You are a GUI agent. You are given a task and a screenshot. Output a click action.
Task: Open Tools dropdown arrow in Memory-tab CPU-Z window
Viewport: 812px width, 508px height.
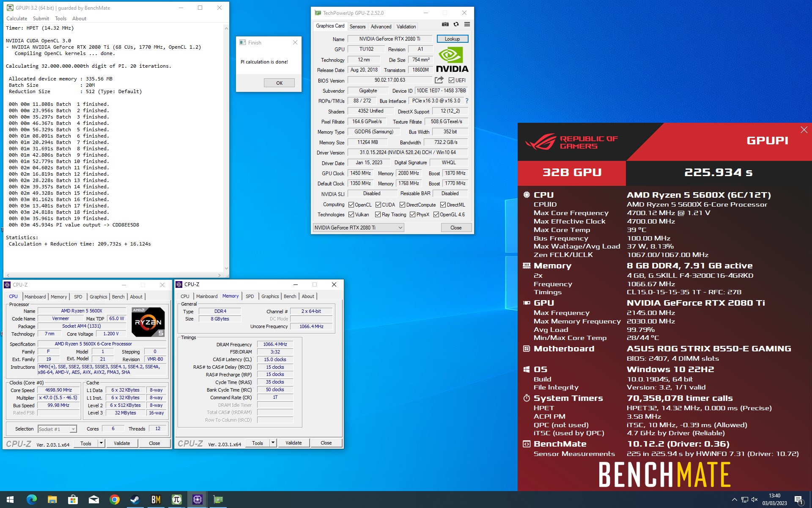click(x=273, y=443)
